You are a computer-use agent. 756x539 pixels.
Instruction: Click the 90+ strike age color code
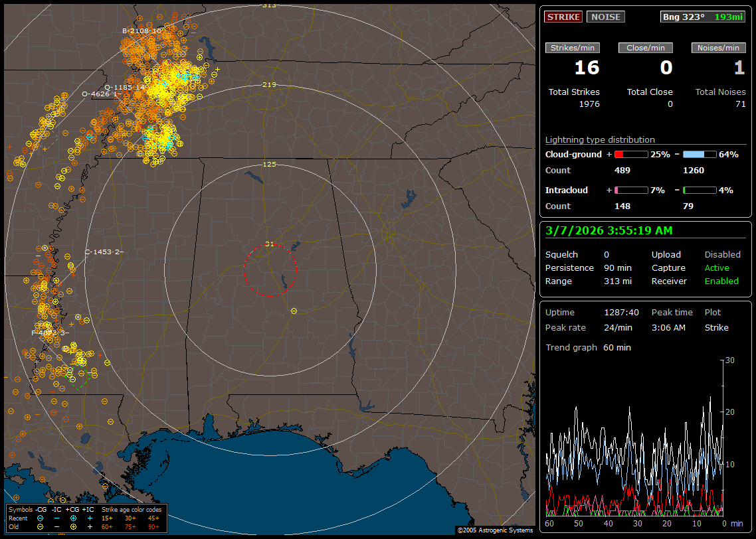pyautogui.click(x=153, y=526)
